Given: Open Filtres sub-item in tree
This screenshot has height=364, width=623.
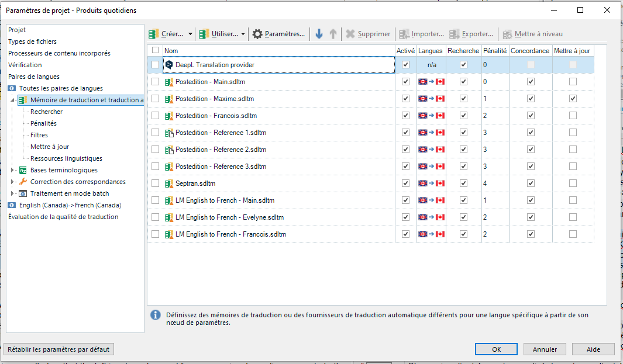Looking at the screenshot, I should click(x=39, y=135).
